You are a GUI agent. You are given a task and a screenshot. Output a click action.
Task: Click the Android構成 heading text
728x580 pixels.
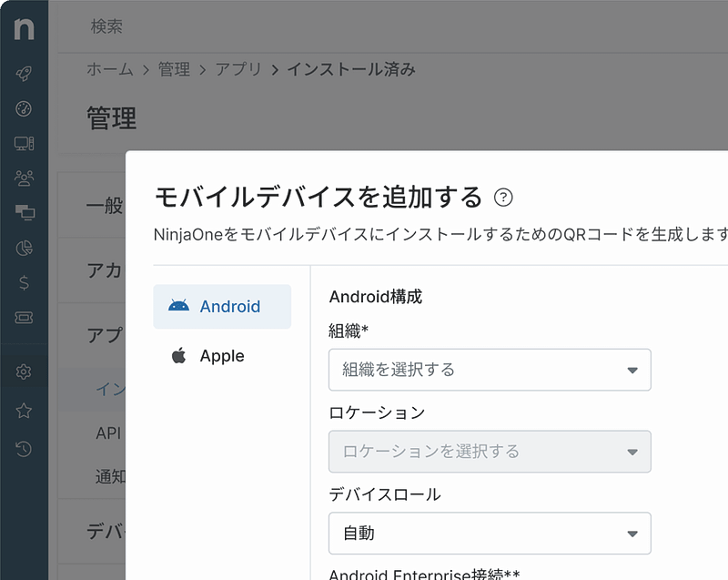tap(376, 296)
